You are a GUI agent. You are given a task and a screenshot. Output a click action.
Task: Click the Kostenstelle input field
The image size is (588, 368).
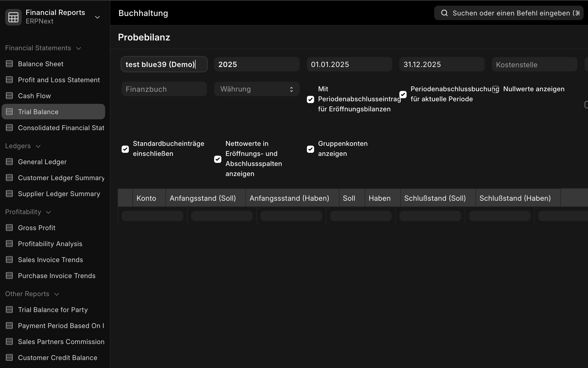(534, 64)
